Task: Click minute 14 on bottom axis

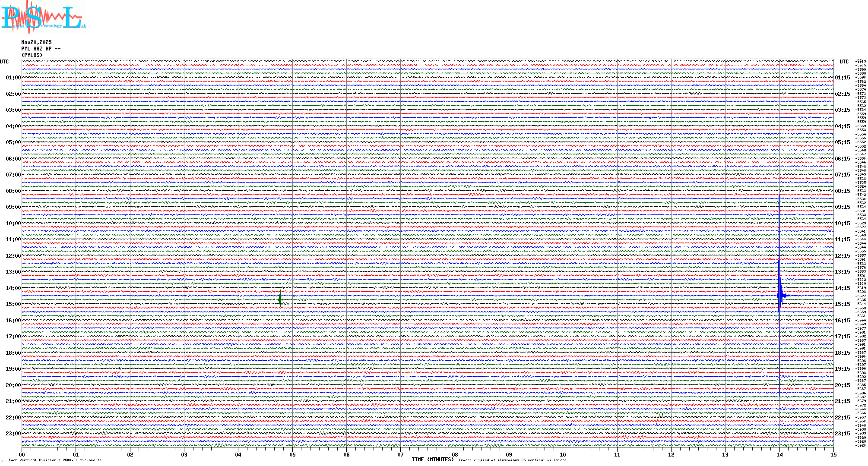Action: [779, 455]
